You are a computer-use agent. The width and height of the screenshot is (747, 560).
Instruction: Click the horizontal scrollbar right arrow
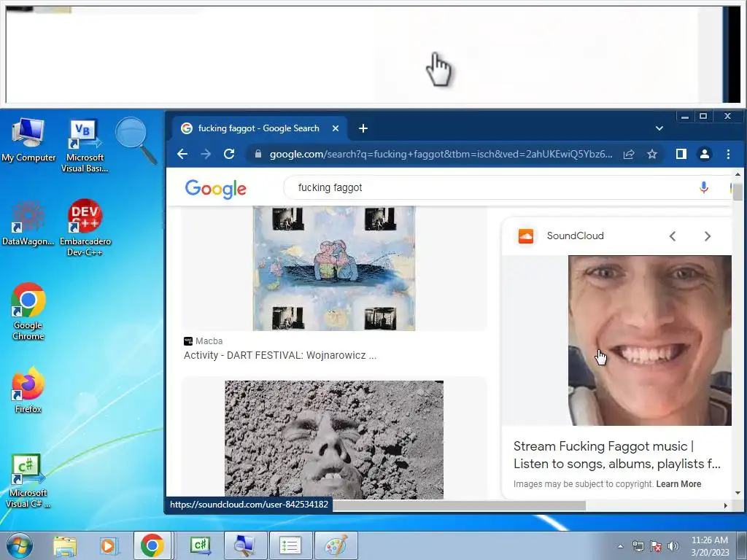tap(726, 505)
